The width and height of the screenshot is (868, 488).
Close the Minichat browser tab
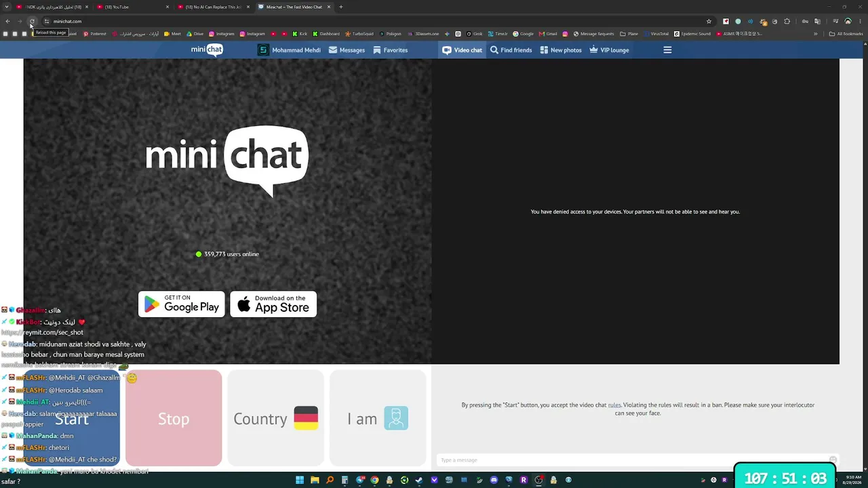coord(329,7)
